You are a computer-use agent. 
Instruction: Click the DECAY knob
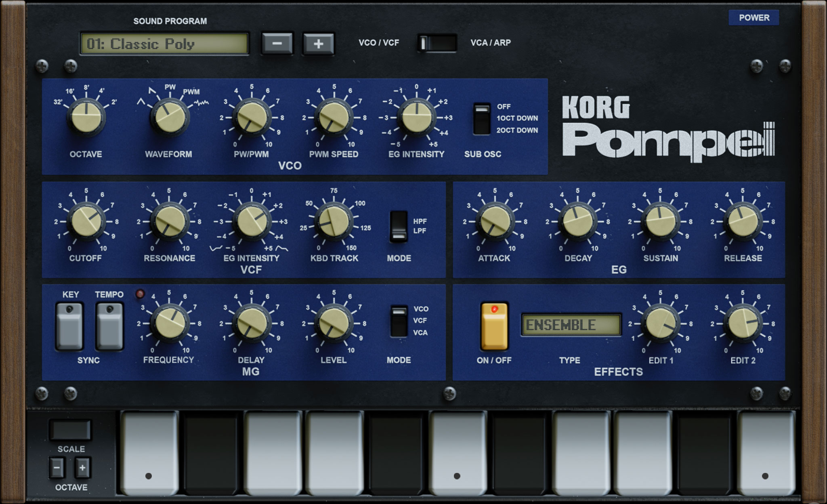pyautogui.click(x=578, y=221)
